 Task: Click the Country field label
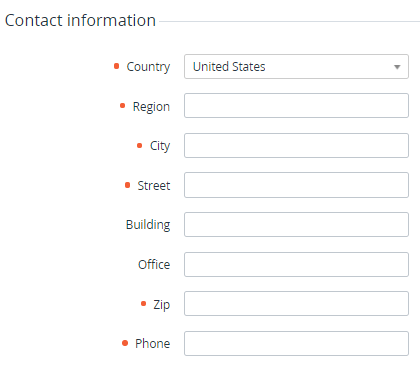pyautogui.click(x=148, y=67)
